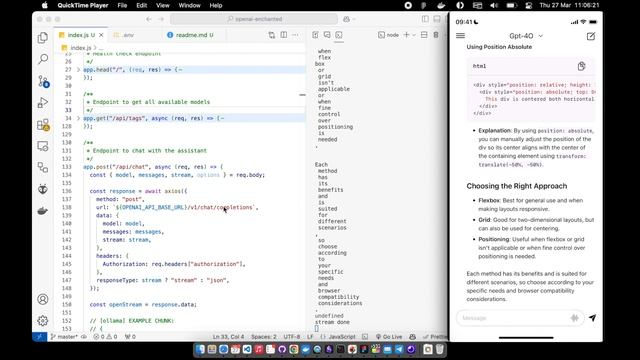Click the errors and warnings count in the status bar

pyautogui.click(x=105, y=337)
